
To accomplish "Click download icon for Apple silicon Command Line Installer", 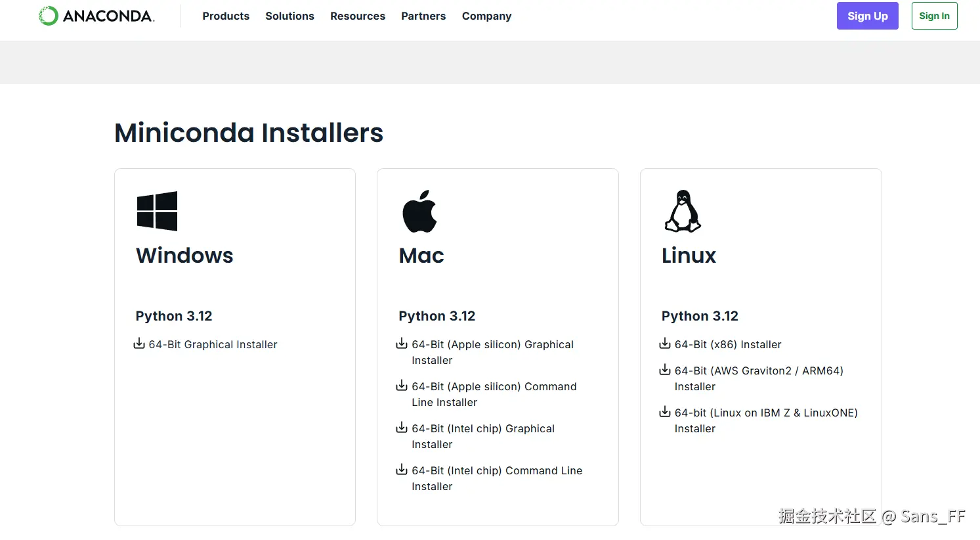I will 402,386.
